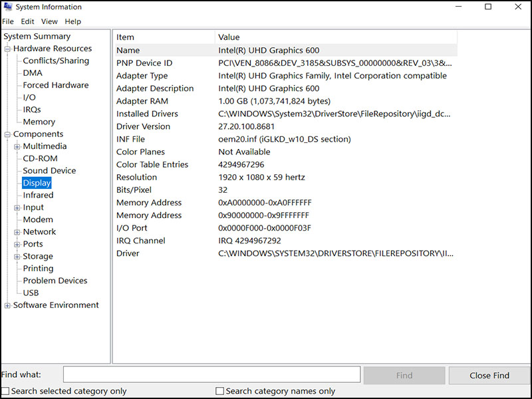Select Memory Address '0x90000000-0x9FFFFFFF' row
Viewport: 532px width, 399px height.
286,215
